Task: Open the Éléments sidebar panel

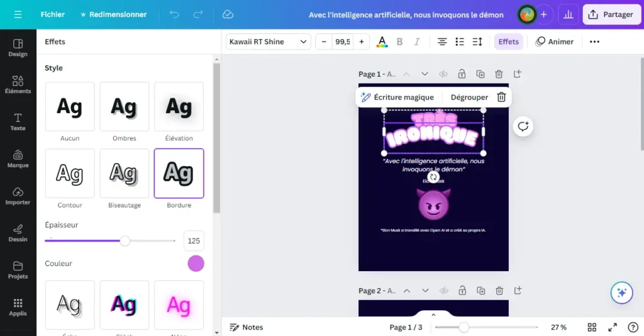Action: coord(18,85)
